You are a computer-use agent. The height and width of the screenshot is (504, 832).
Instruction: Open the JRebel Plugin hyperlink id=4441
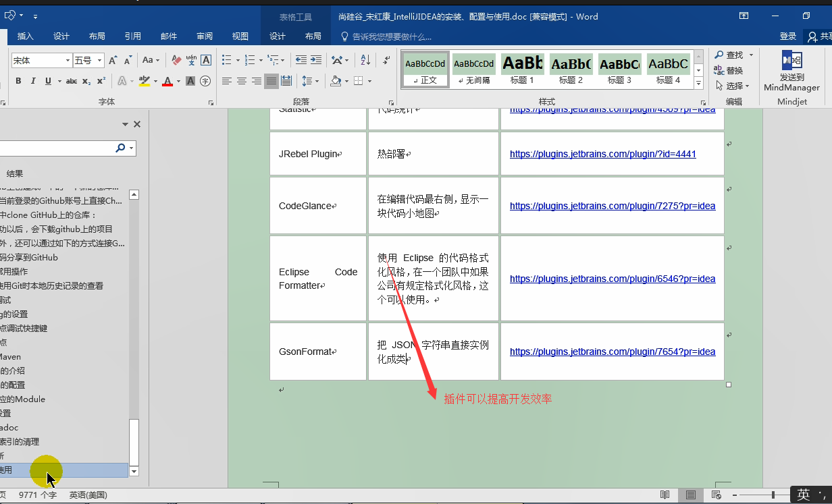(603, 154)
